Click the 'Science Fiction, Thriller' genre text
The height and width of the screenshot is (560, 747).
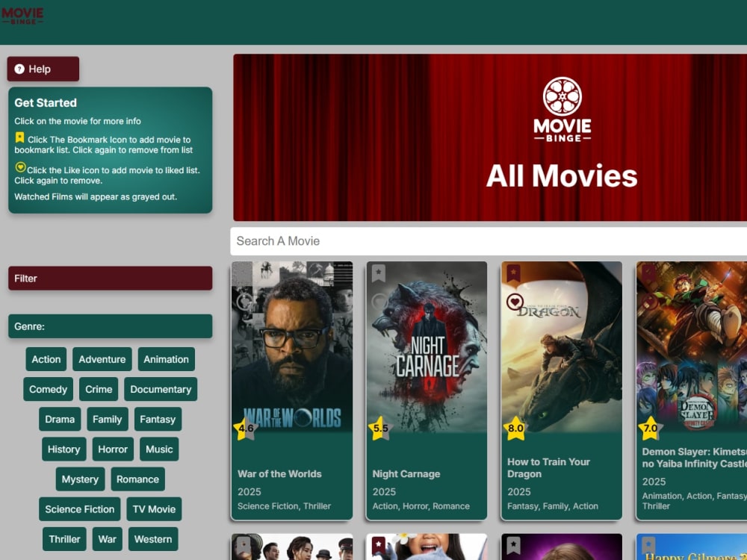click(284, 506)
